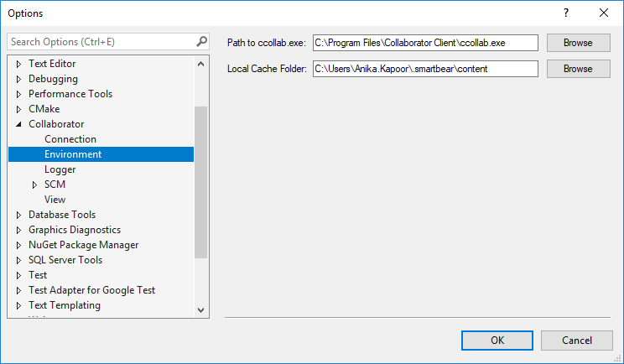Click the search magnifier icon
The width and height of the screenshot is (624, 364).
(x=201, y=41)
